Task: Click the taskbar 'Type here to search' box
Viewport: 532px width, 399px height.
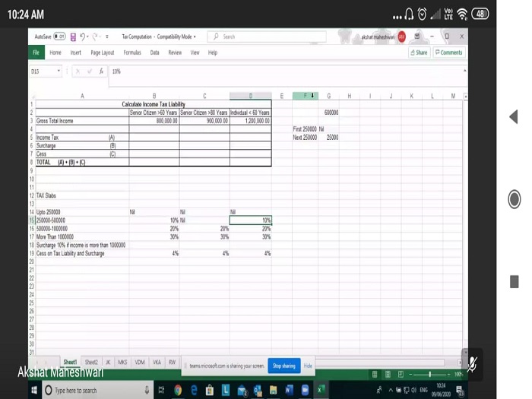Action: click(x=98, y=391)
